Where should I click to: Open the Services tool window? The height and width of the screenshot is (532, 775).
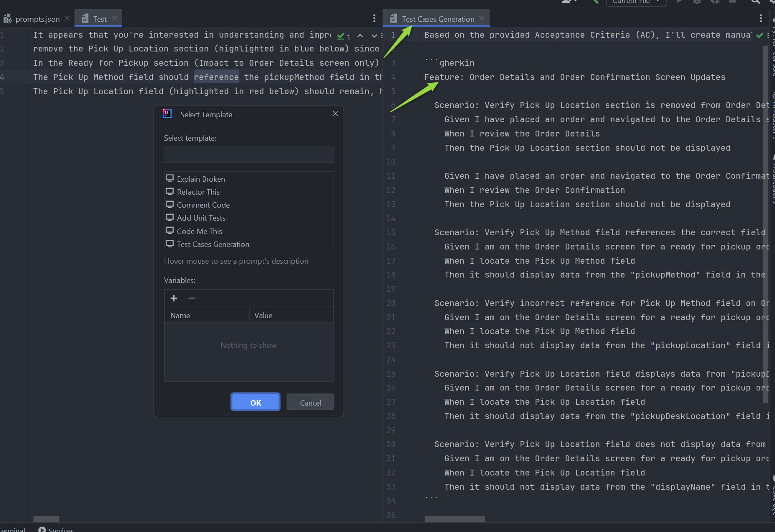56,529
